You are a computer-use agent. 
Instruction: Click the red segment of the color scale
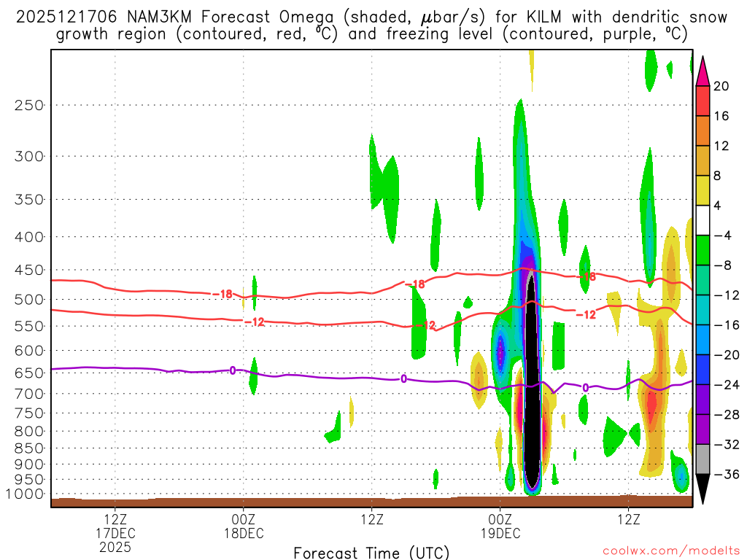(x=703, y=101)
